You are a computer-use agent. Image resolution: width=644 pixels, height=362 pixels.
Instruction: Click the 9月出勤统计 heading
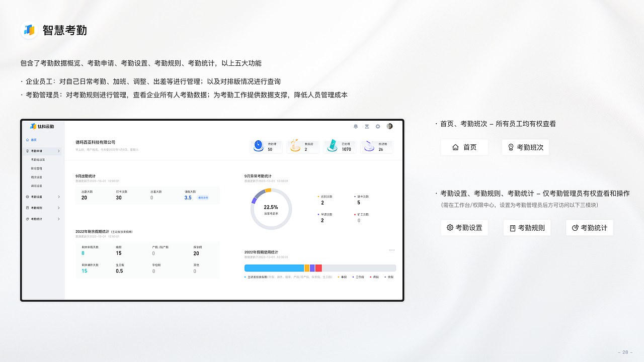[x=86, y=176]
